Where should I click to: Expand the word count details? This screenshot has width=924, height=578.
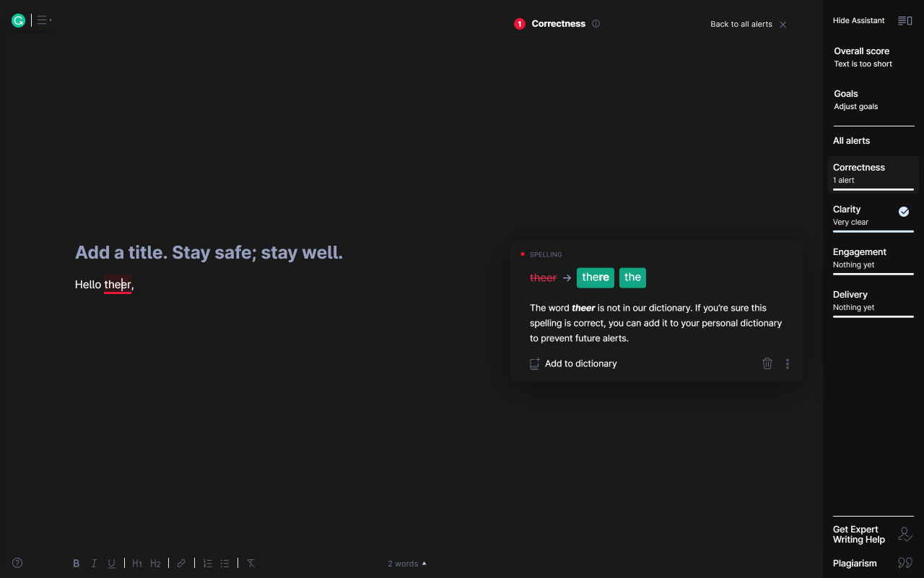point(406,563)
